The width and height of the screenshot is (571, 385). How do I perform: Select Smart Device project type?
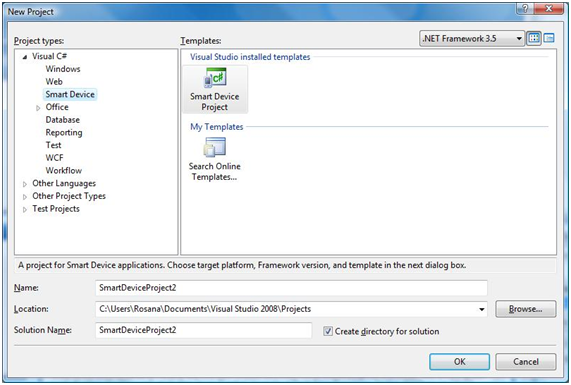tap(70, 94)
